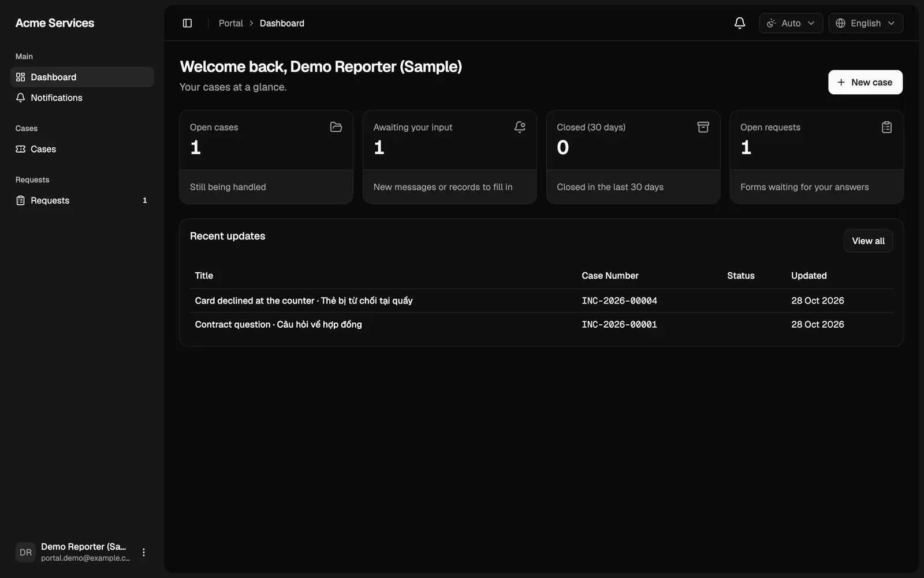This screenshot has width=924, height=578.
Task: Open the notifications bell in the header
Action: pyautogui.click(x=739, y=23)
